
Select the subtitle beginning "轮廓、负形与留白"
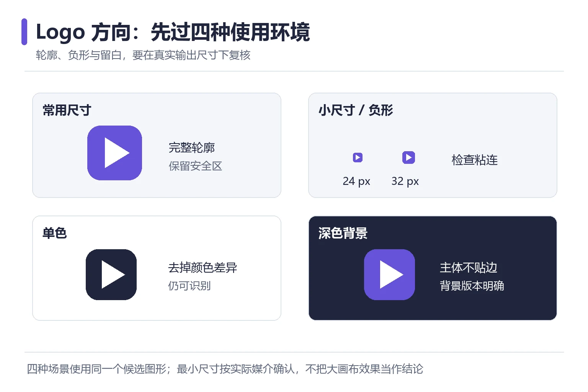coord(143,55)
